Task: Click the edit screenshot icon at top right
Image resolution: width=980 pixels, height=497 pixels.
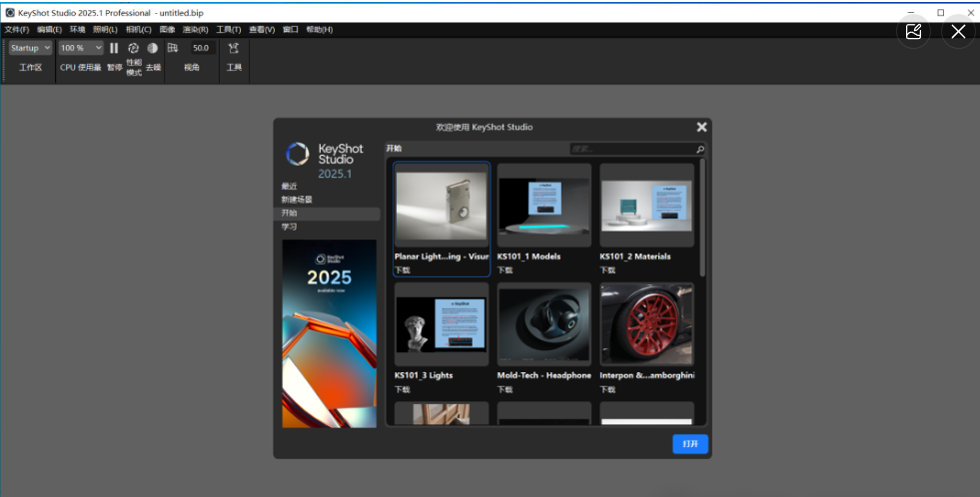Action: coord(913,31)
